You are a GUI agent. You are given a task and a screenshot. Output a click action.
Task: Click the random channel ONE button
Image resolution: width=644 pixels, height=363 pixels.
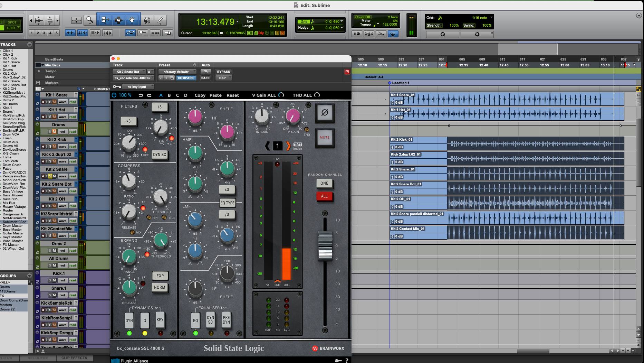click(325, 184)
